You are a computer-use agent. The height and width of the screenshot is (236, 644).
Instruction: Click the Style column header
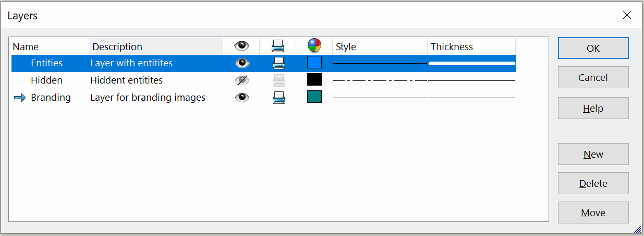[x=380, y=46]
